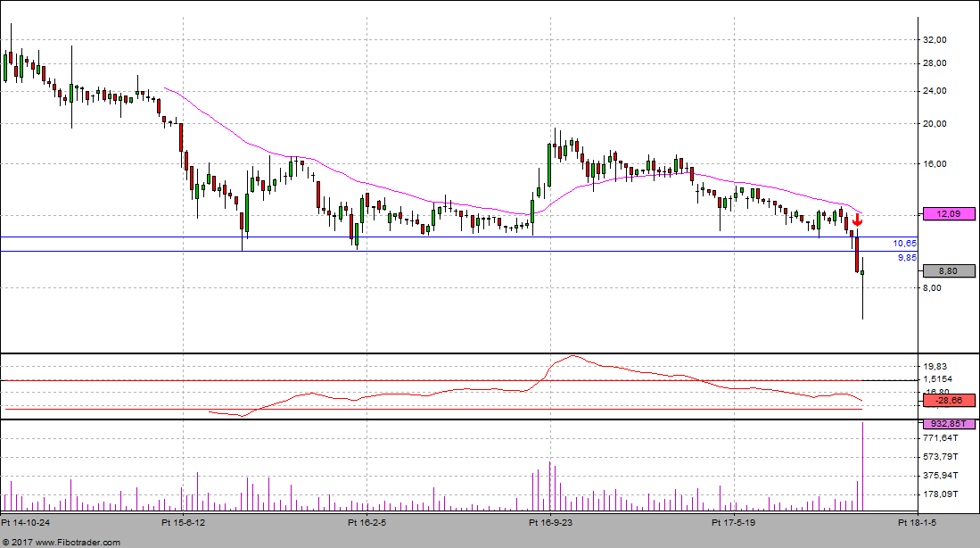This screenshot has width=980, height=548.
Task: Click the 771,64T volume axis label
Action: click(941, 438)
